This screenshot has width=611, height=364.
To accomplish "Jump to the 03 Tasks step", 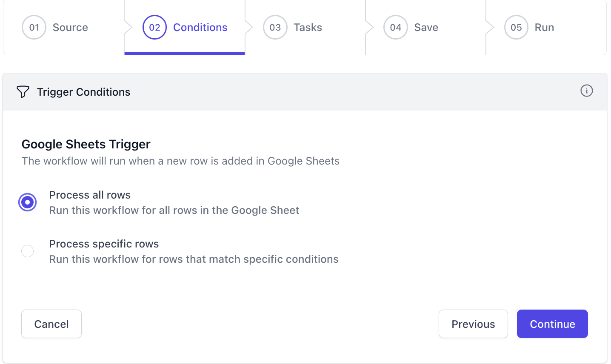I will [305, 28].
